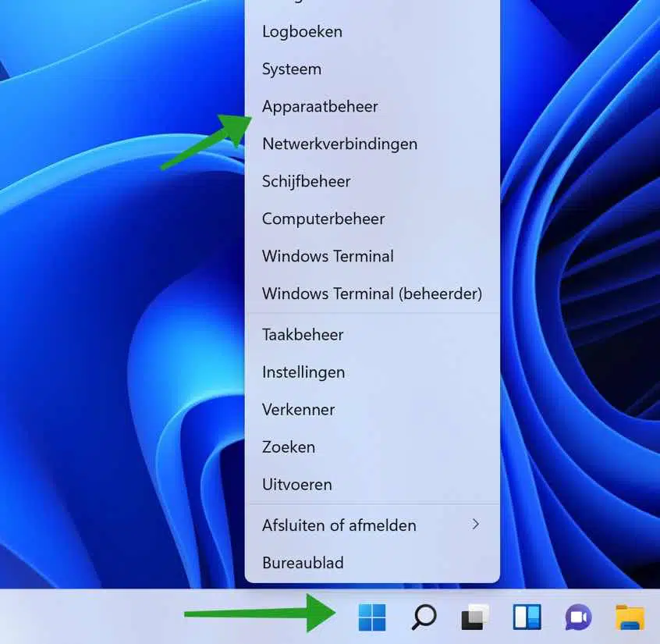
Task: Open Schijfbeheer from the menu
Action: (x=372, y=182)
